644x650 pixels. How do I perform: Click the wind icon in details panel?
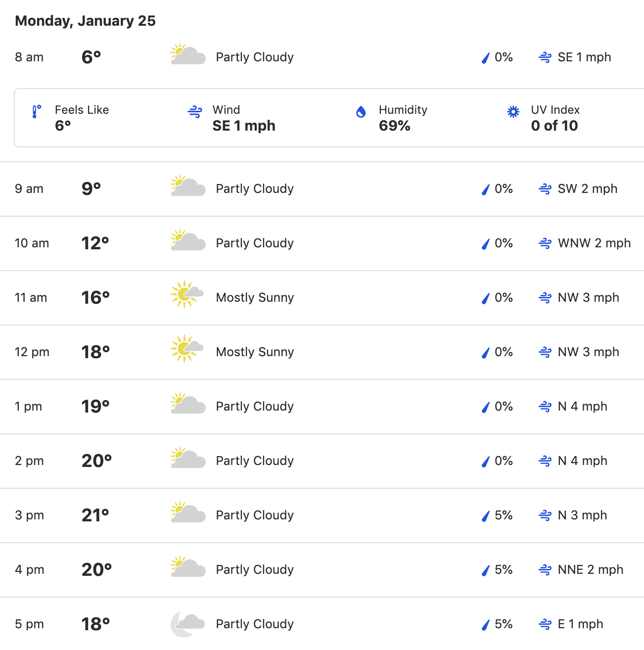(x=195, y=112)
